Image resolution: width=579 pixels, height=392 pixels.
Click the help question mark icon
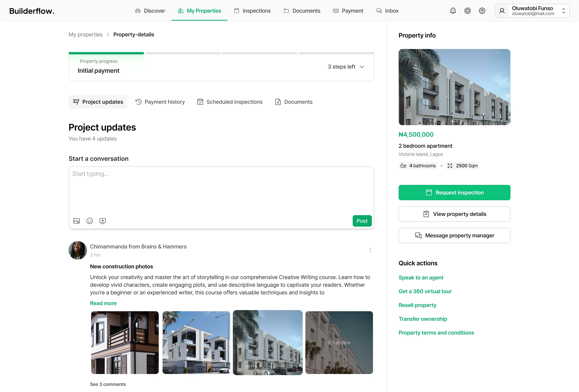(x=482, y=11)
